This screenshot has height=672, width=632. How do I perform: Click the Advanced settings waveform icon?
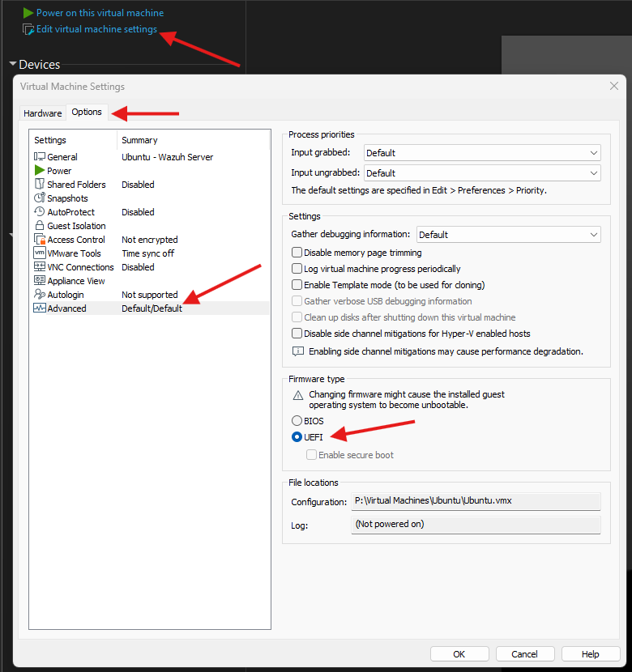(40, 308)
